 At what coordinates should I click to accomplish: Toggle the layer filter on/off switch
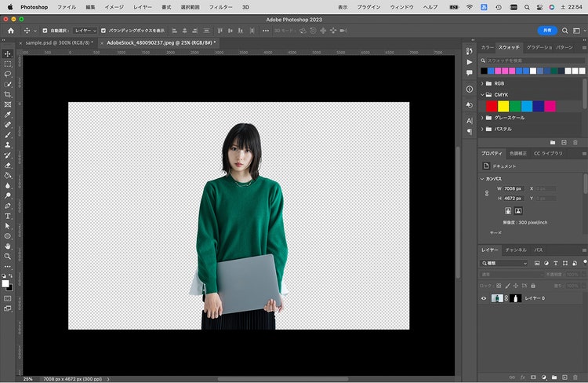point(585,262)
